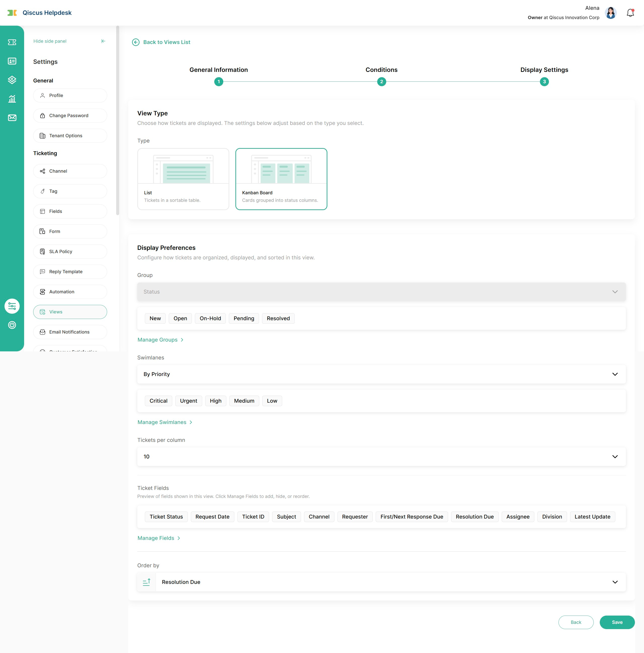This screenshot has width=644, height=653.
Task: Click the Pending status chip
Action: 244,318
